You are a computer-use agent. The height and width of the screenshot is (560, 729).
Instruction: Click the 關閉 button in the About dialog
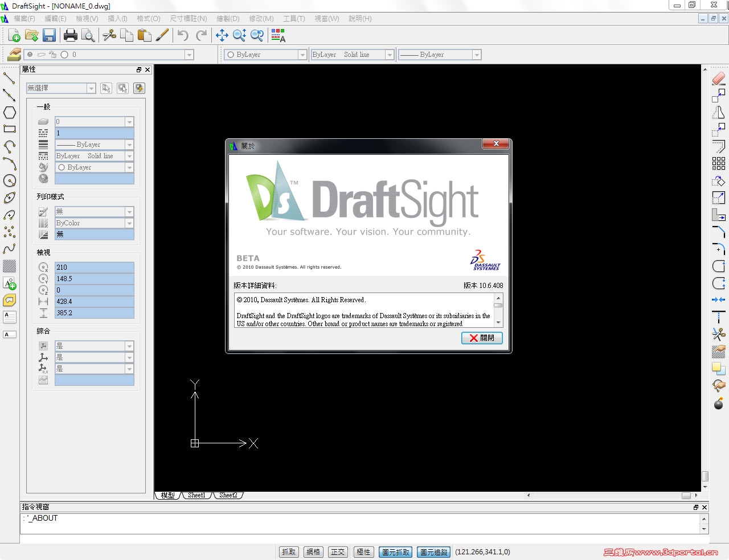482,338
